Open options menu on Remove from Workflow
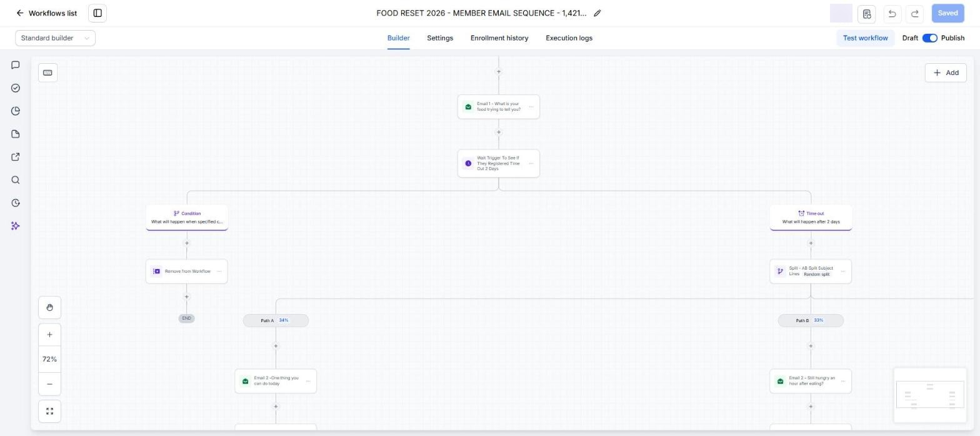Screen dimensions: 980x436 tap(219, 271)
